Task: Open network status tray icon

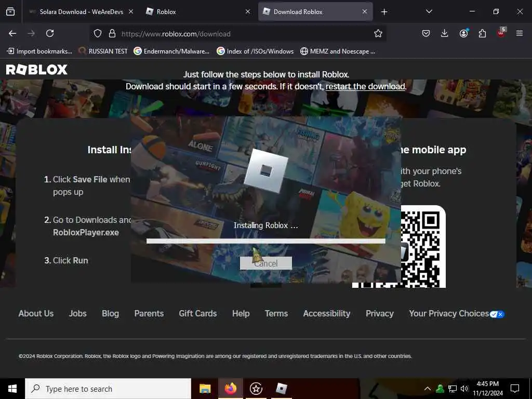Action: click(453, 389)
